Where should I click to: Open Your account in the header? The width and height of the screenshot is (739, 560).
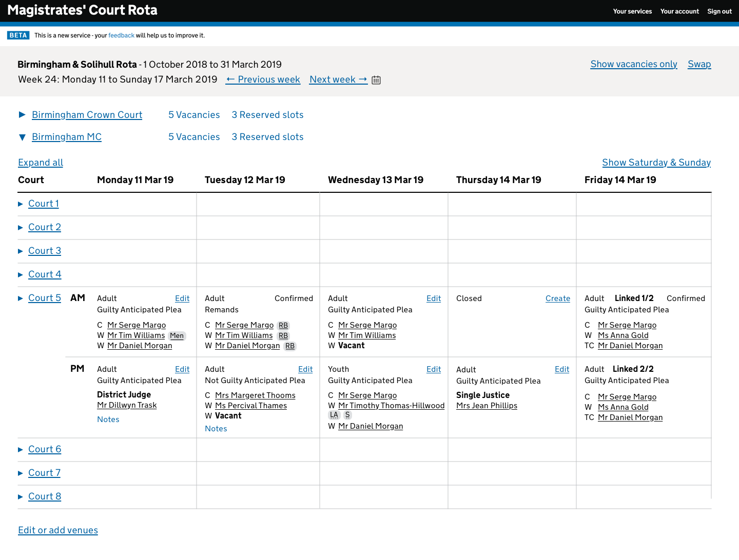(679, 11)
